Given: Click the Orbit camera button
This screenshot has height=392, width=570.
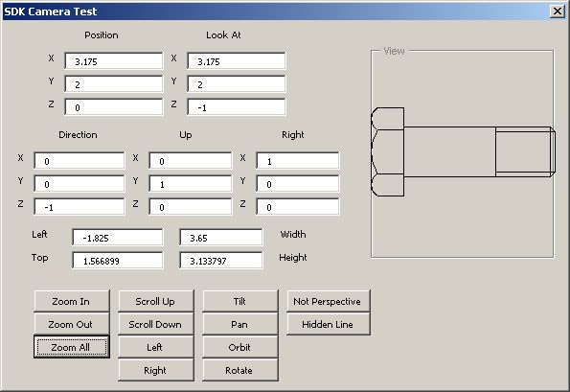Looking at the screenshot, I should point(240,347).
